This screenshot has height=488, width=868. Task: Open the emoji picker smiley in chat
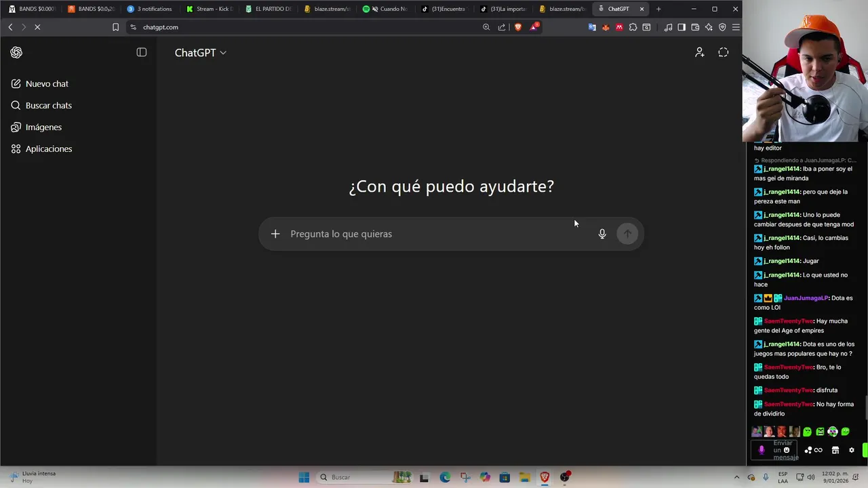pos(787,450)
